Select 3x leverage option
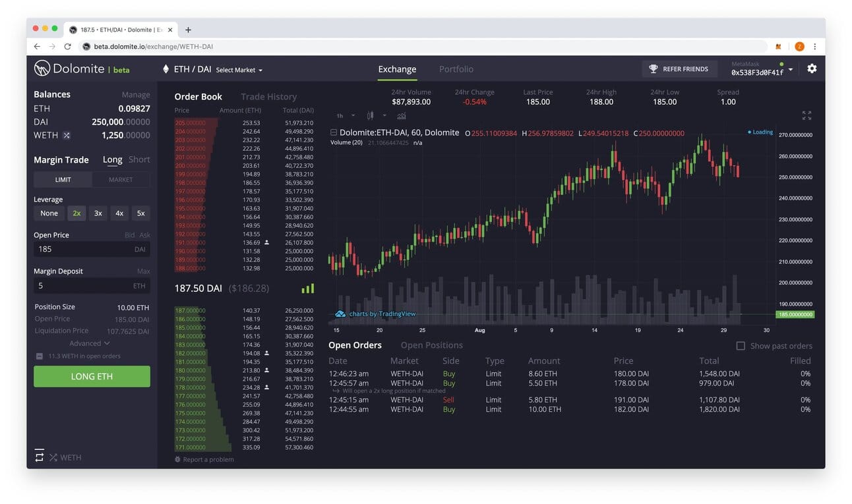Viewport: 852px width, 504px height. pos(98,213)
